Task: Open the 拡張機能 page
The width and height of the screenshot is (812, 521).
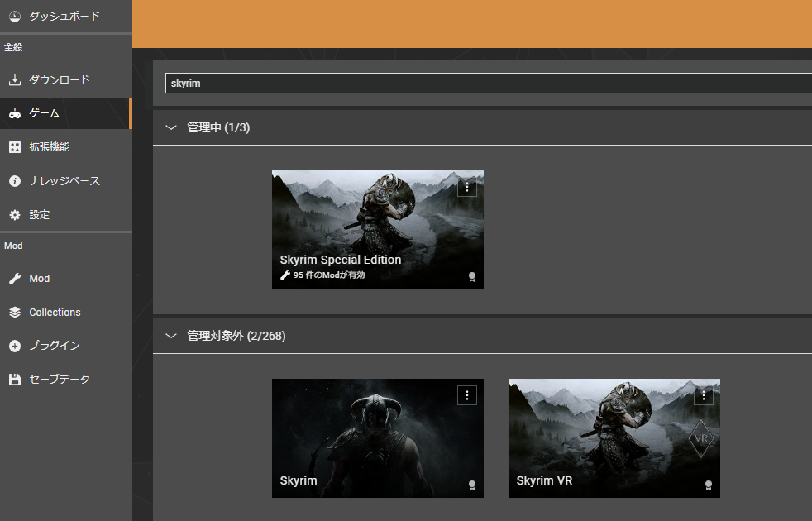Action: pos(66,147)
